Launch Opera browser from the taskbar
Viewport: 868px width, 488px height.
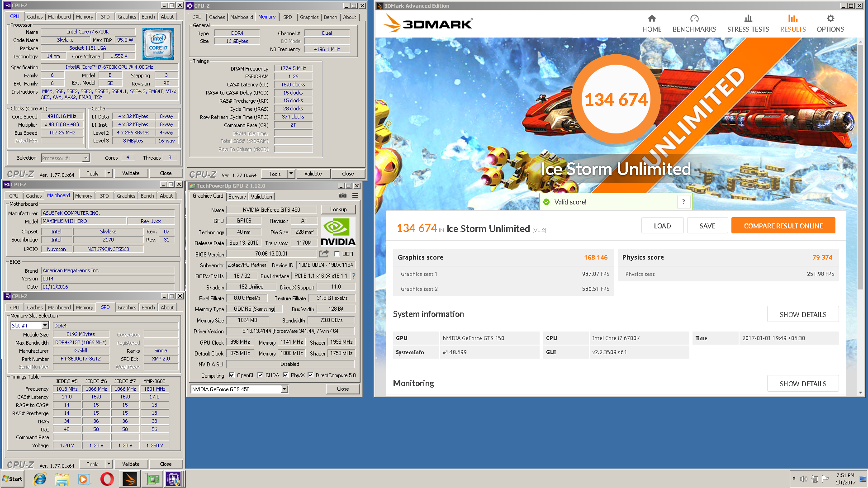[107, 479]
